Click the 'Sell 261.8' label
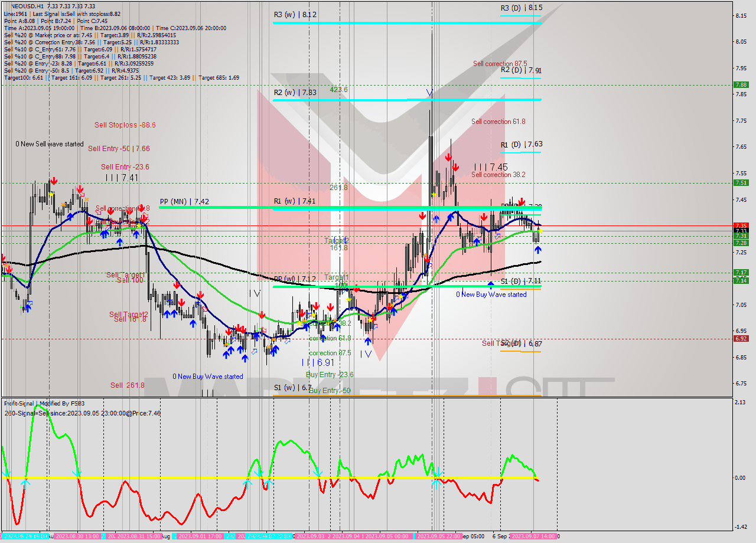Viewport: 756px width, 543px height. pyautogui.click(x=127, y=385)
